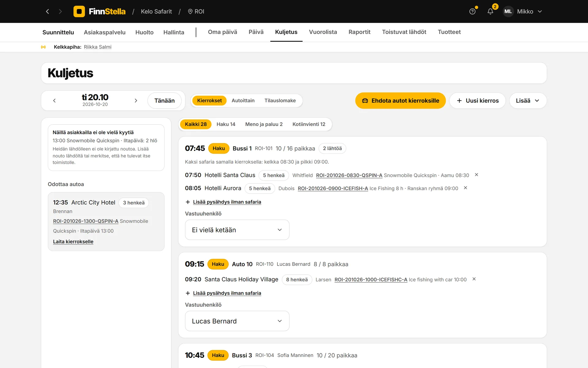Click Ehdota autot kierroksille button
This screenshot has height=368, width=588.
(400, 101)
